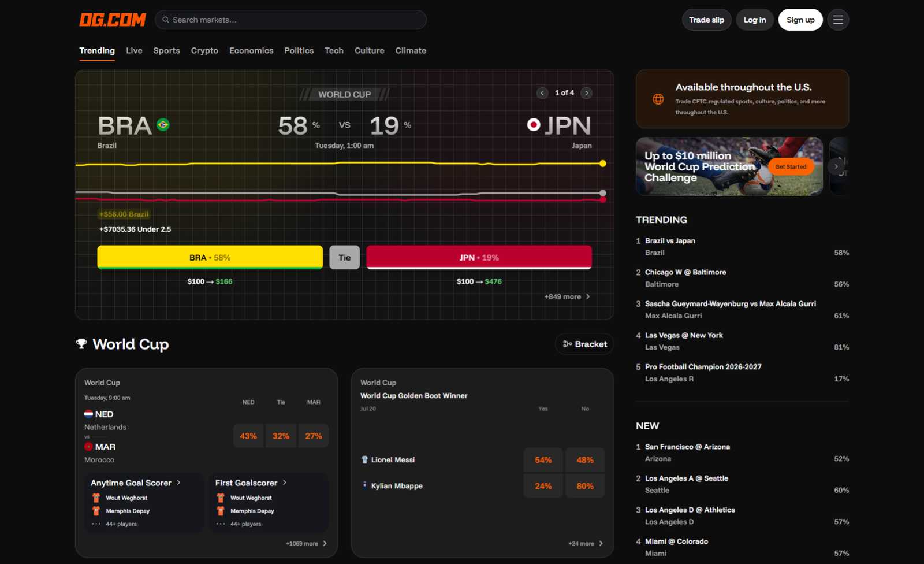Go to previous featured market arrow

point(542,93)
